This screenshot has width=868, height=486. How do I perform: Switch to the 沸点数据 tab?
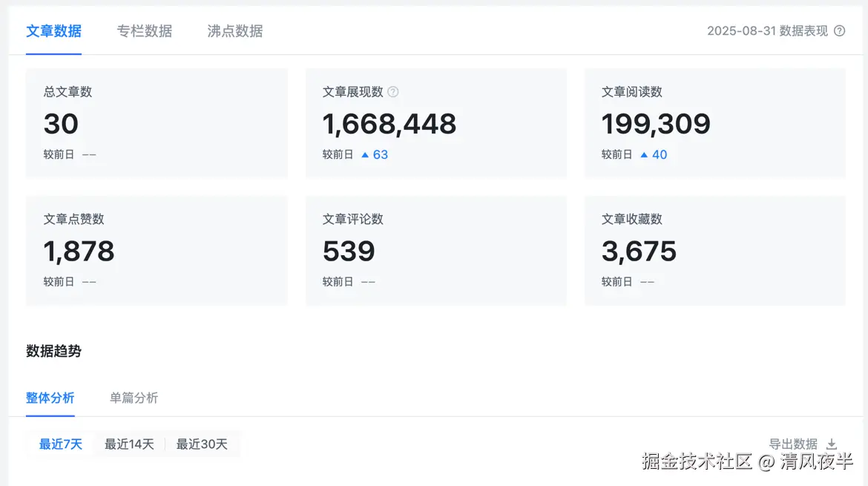(234, 31)
